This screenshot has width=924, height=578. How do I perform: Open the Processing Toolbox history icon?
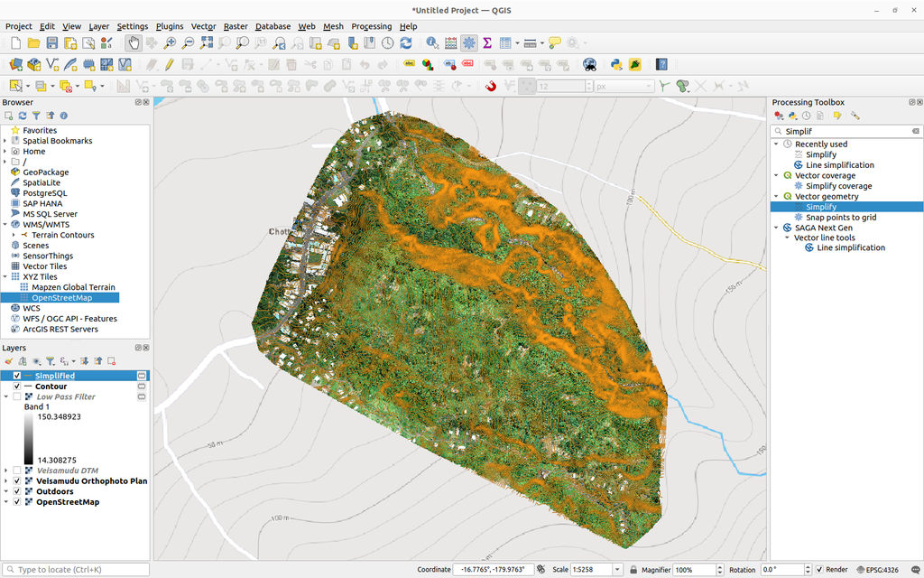coord(807,117)
